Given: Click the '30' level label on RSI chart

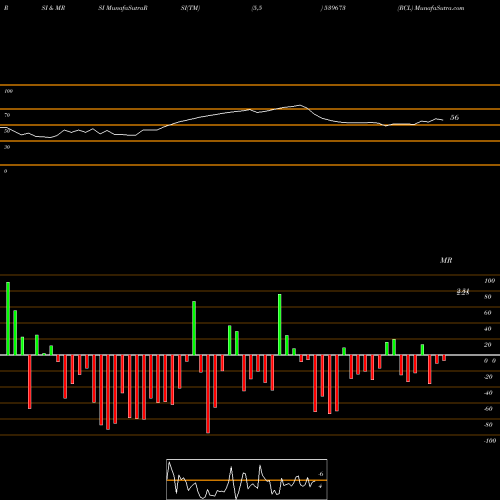Looking at the screenshot, I should point(7,147).
